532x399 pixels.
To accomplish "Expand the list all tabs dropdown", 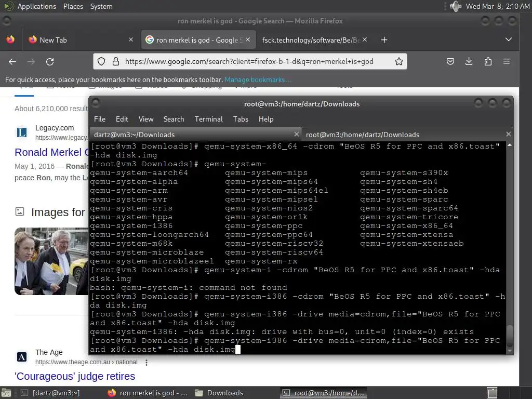I will coord(508,39).
